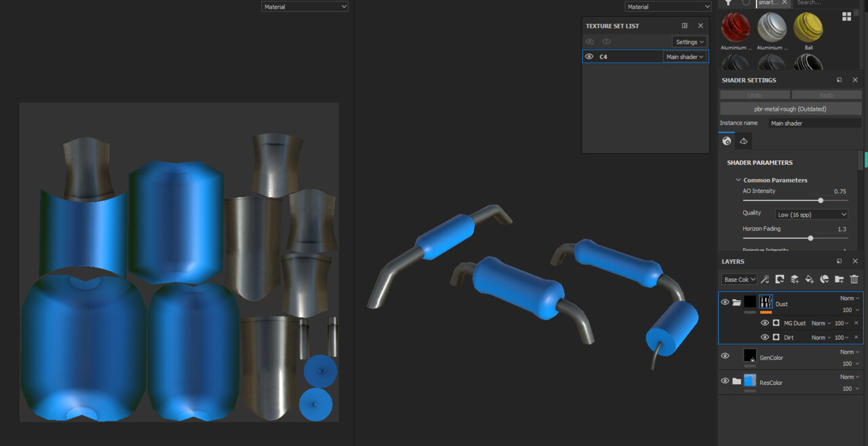Add a new paint layer

[795, 279]
